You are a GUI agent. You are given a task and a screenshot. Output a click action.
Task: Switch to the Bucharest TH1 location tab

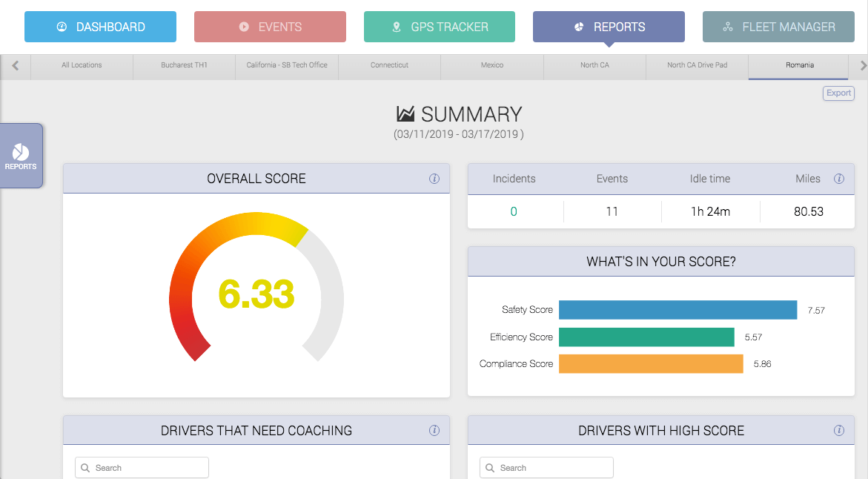click(x=184, y=65)
